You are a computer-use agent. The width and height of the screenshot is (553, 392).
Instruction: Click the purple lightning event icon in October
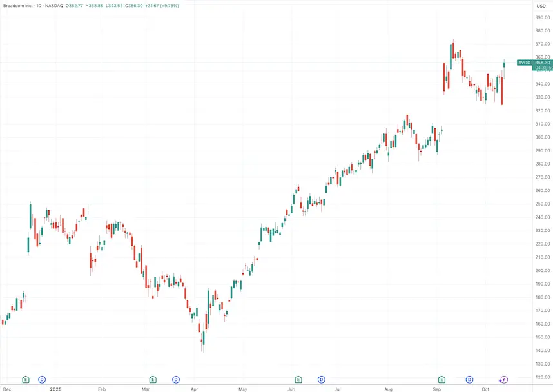[x=503, y=379]
